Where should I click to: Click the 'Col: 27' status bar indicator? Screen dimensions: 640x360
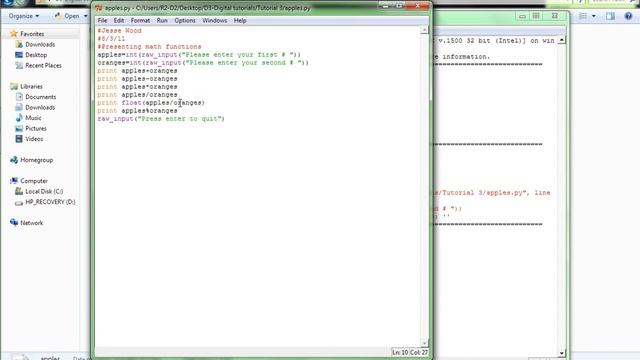pos(419,352)
